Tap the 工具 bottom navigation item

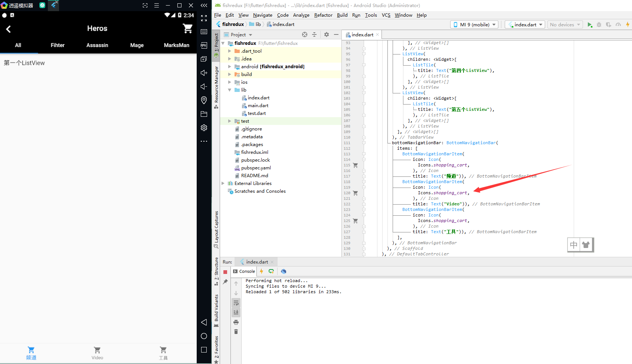tap(163, 353)
